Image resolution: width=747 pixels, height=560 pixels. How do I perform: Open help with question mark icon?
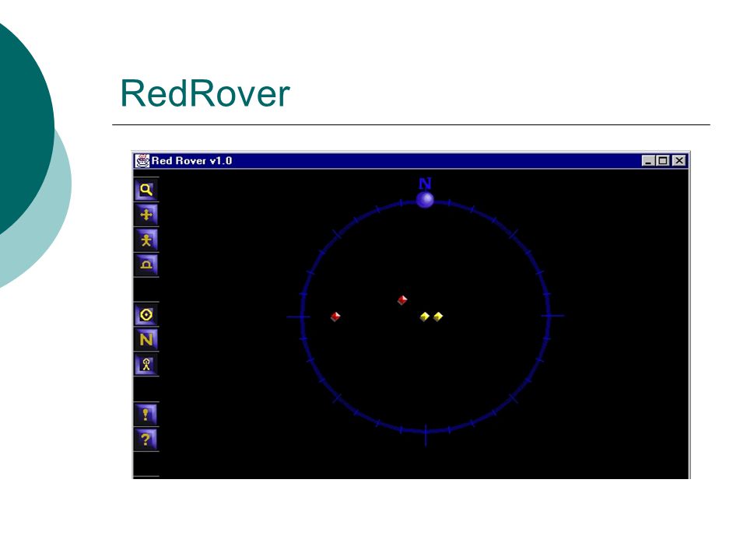coord(146,439)
